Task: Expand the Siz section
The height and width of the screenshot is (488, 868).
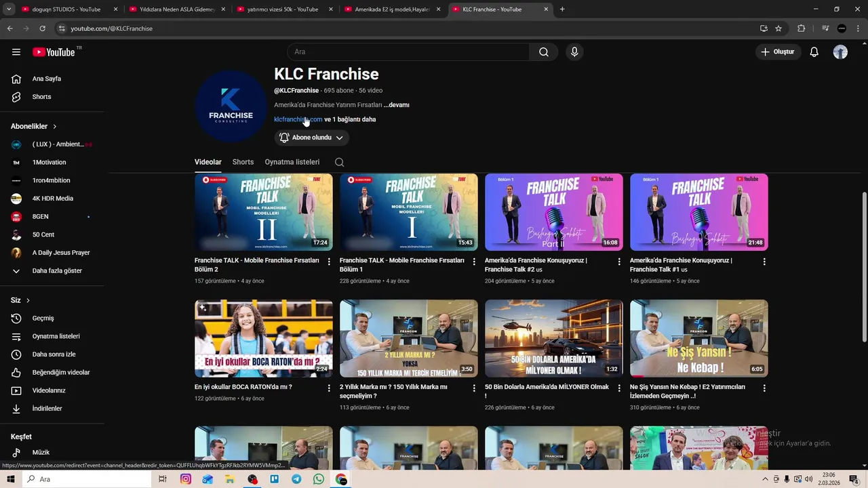Action: (x=20, y=300)
